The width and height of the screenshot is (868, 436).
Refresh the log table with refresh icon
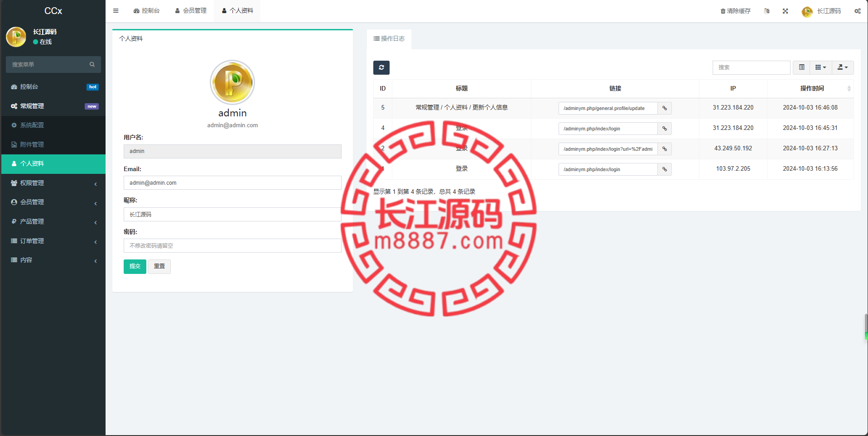(x=381, y=67)
